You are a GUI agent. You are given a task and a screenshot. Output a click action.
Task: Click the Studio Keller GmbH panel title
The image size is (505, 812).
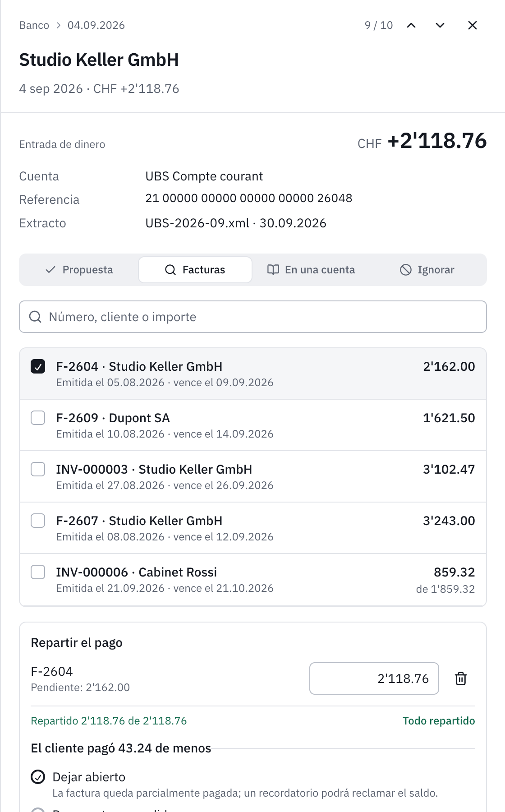coord(99,60)
